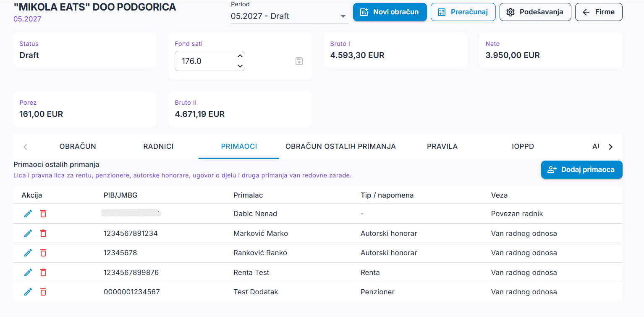Click the JMBG 0000001234567 cell
The image size is (644, 317).
click(132, 292)
